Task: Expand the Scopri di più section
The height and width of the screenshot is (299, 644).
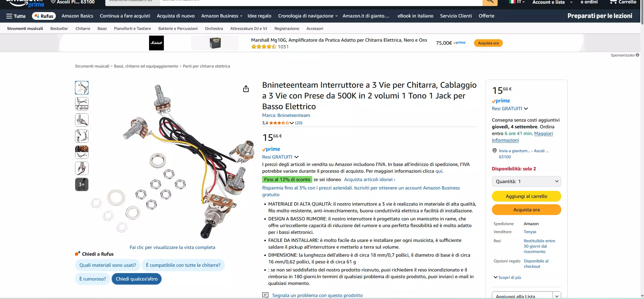Action: pos(507,277)
